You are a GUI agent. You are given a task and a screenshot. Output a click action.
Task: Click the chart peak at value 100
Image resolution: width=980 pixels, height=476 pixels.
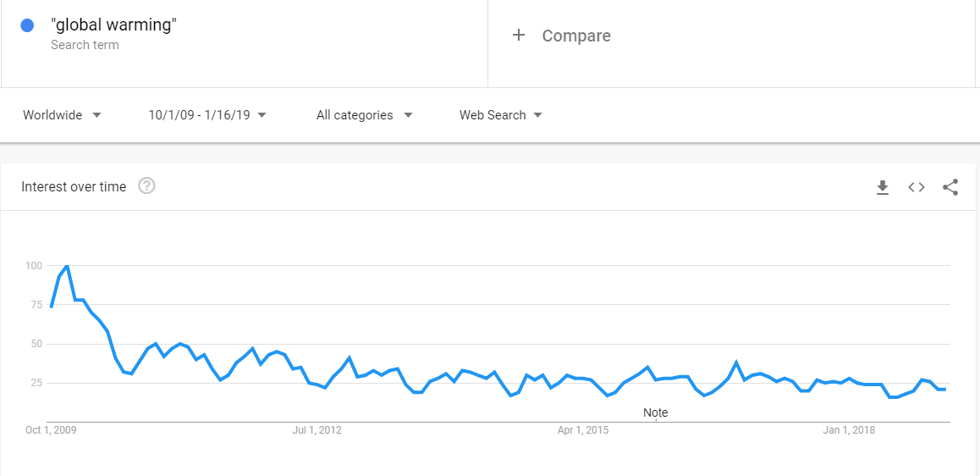(67, 266)
